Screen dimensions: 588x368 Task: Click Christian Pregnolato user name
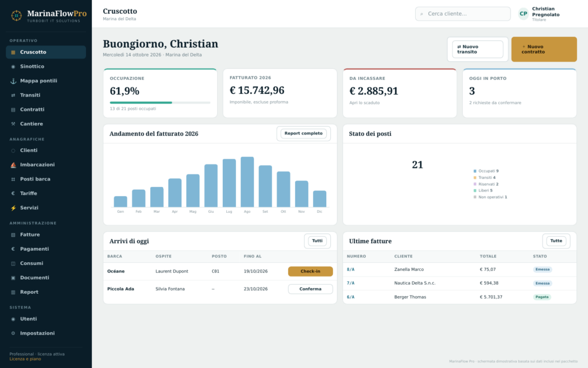pyautogui.click(x=546, y=11)
